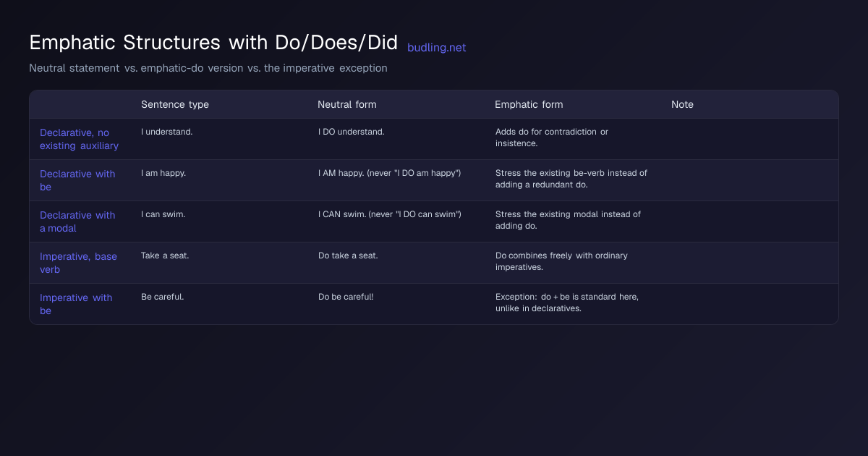Click the 'I understand.' cell
The width and height of the screenshot is (868, 456).
[x=165, y=132]
